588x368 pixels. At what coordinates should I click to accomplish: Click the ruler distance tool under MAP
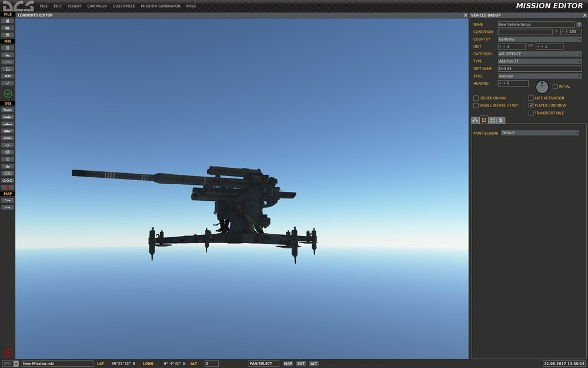8,207
